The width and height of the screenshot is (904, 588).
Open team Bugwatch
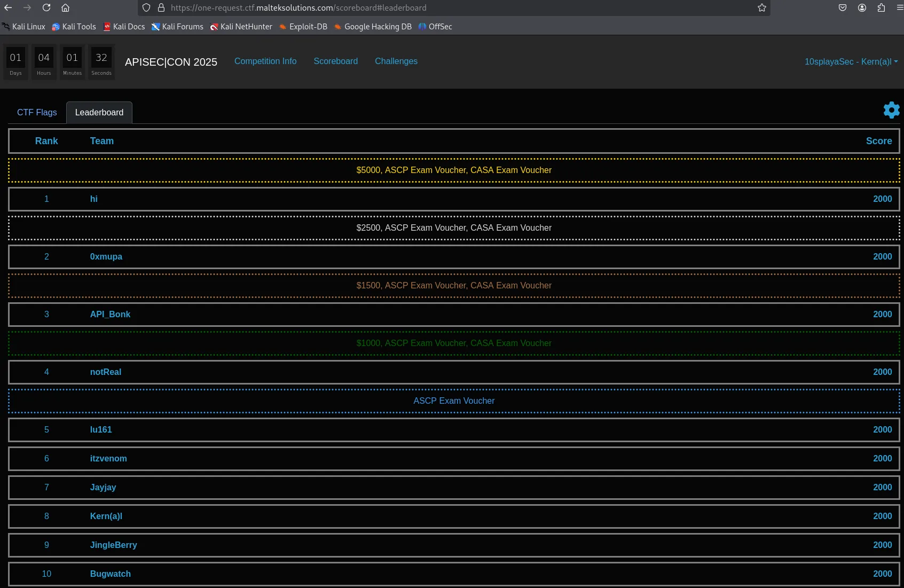click(111, 574)
